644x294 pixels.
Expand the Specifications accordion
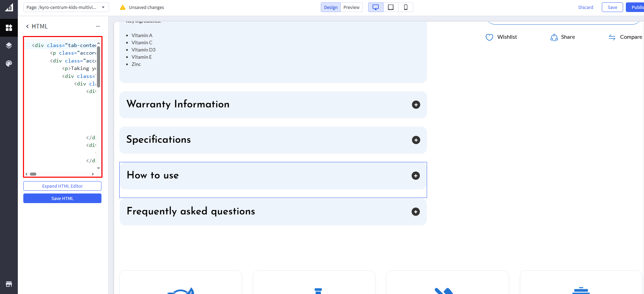point(416,140)
